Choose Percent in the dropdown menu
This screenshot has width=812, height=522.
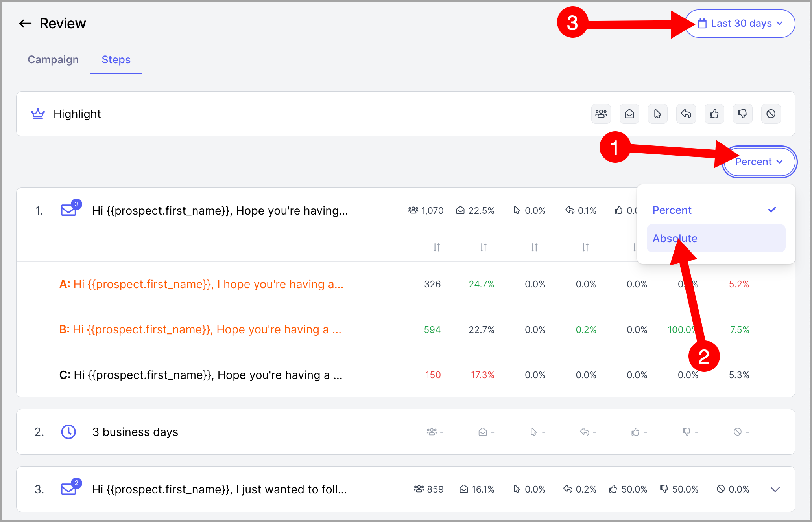(x=716, y=210)
